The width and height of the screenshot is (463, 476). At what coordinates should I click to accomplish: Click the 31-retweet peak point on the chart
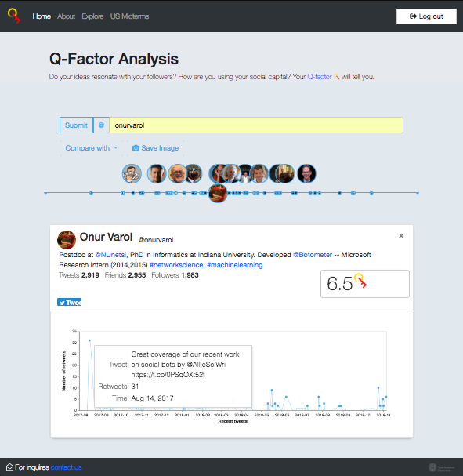(89, 340)
